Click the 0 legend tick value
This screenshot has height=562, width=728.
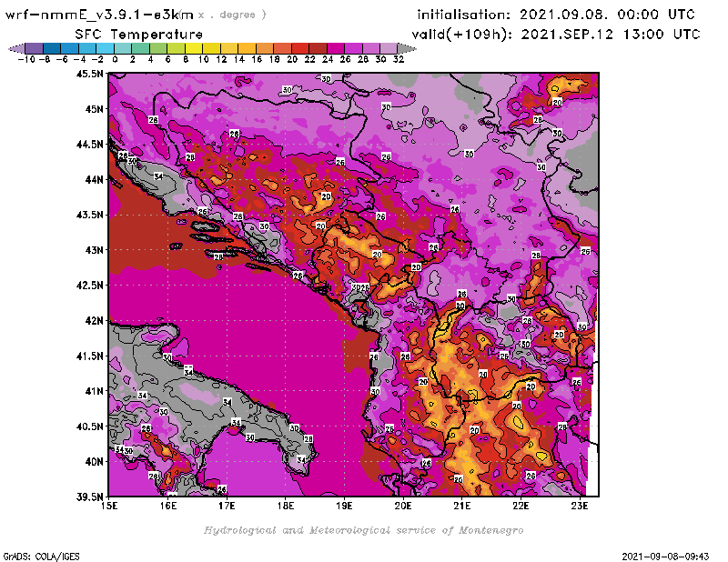coord(116,59)
